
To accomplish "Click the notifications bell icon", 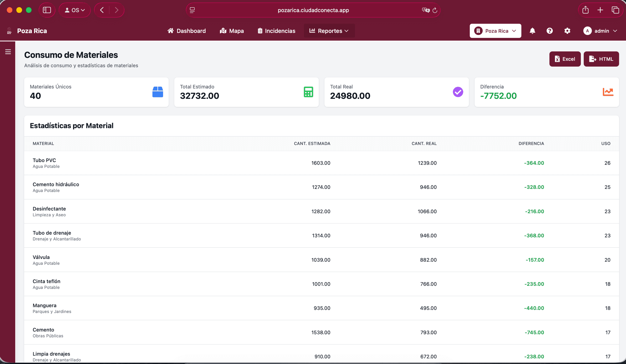I will pyautogui.click(x=532, y=31).
